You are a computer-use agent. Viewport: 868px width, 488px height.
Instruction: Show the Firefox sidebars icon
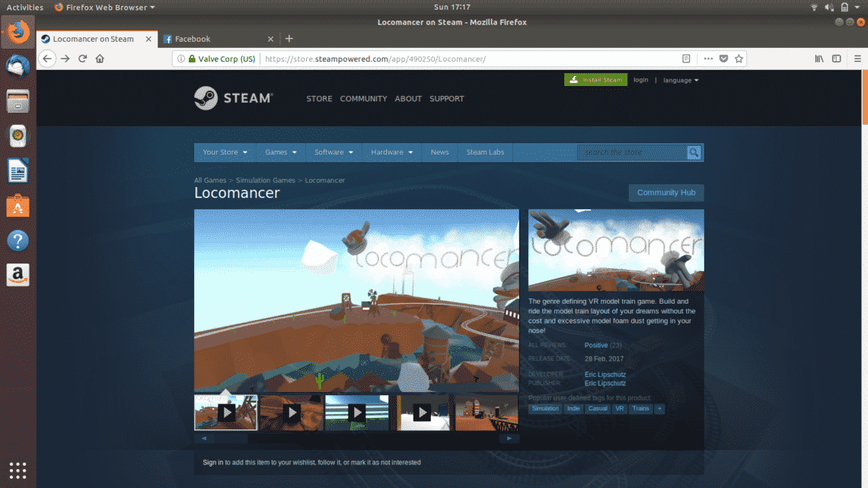(837, 59)
